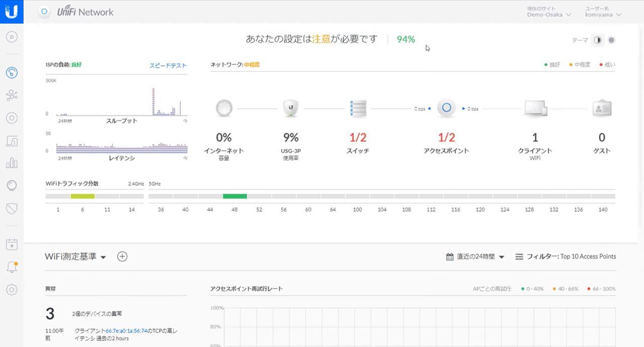
Task: Open the Alerts bell icon
Action: (12, 267)
